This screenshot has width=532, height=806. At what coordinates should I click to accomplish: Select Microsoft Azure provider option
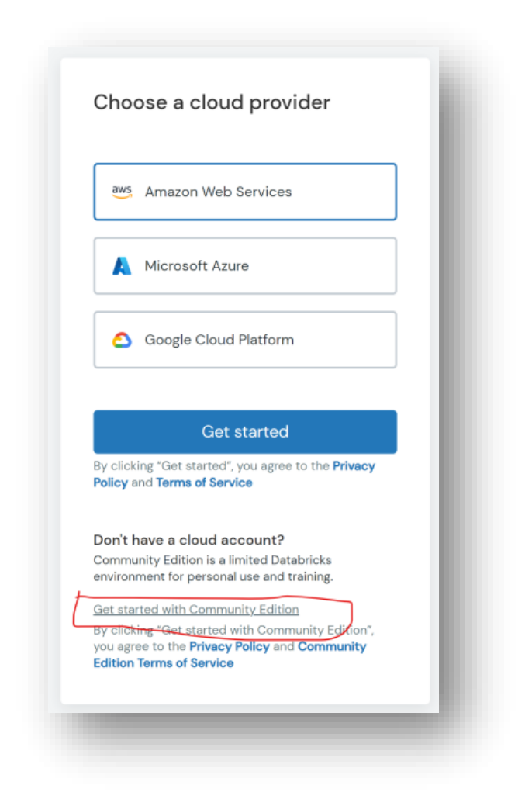[x=245, y=266]
